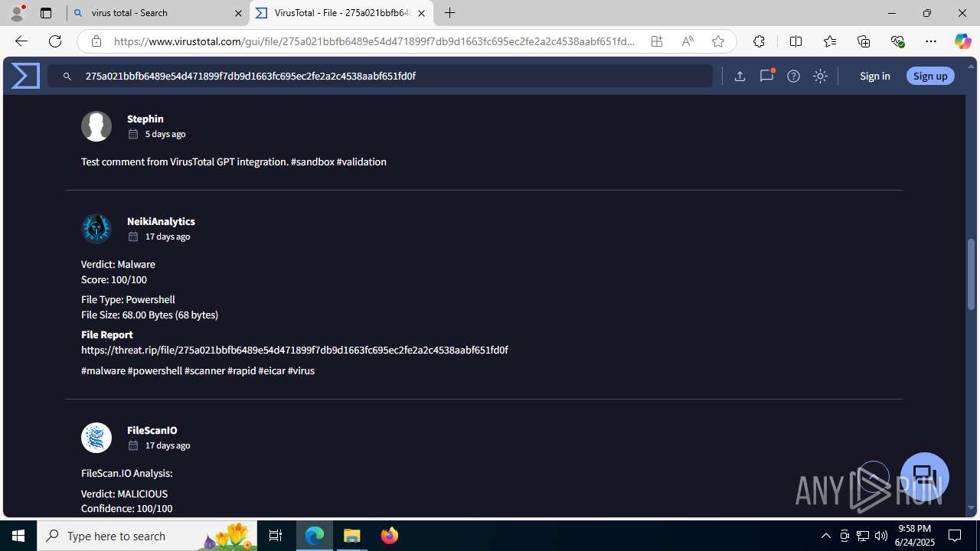Select the VirusTotal File browser tab
Screen dimensions: 980x551
pos(341,13)
